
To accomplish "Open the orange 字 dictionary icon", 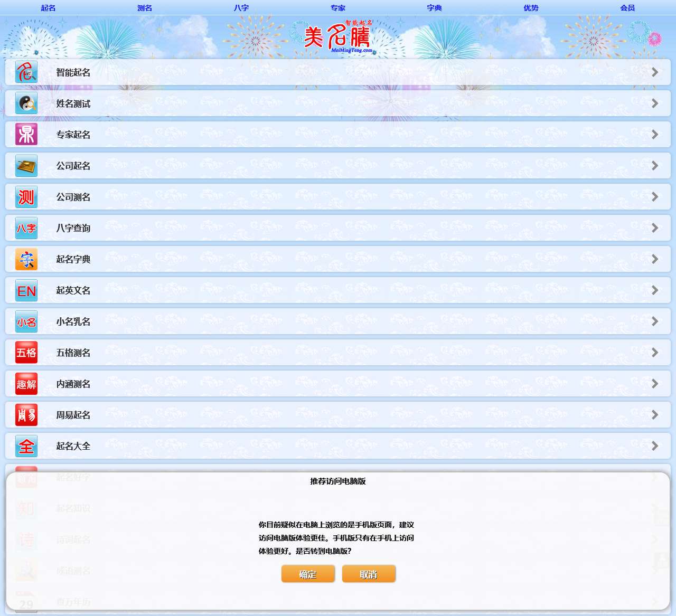I will pos(26,259).
